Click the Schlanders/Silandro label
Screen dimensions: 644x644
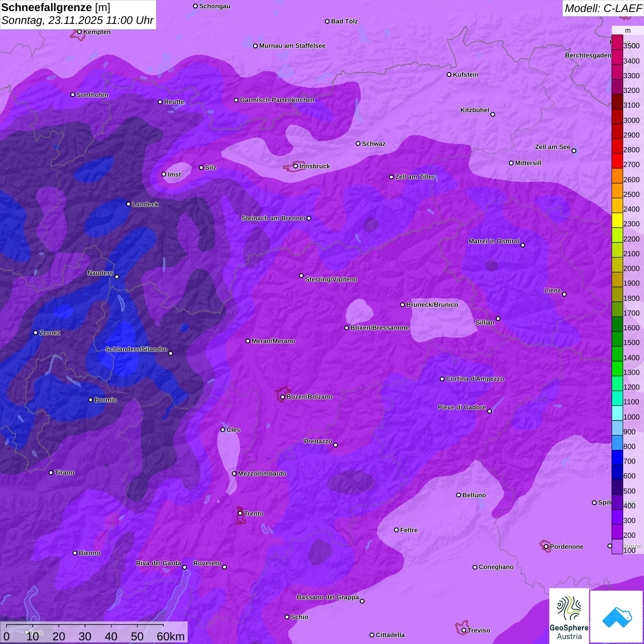[x=136, y=349]
